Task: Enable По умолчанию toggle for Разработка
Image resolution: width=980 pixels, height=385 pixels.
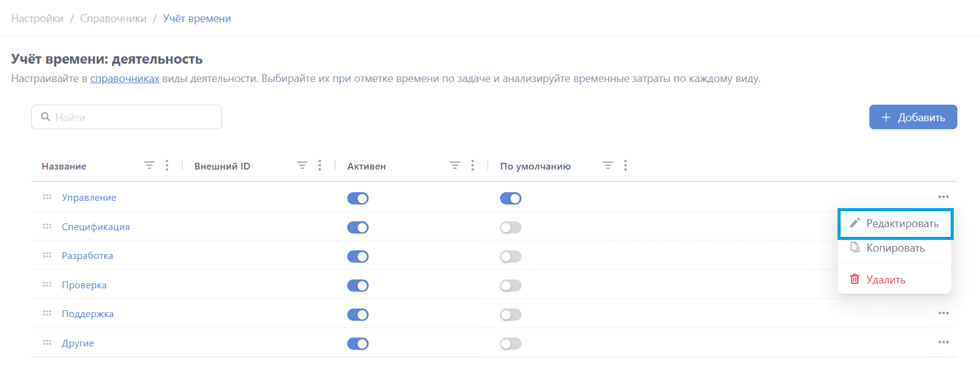Action: point(510,256)
